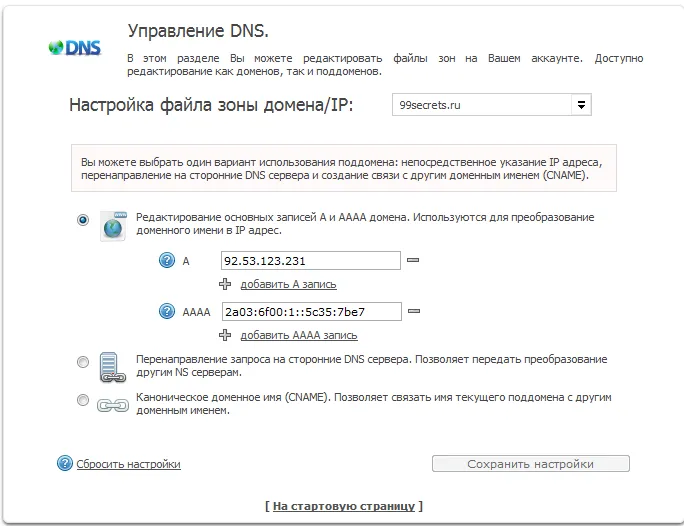Screen dimensions: 684x526
Task: Click the AAAA record label
Action: [196, 312]
